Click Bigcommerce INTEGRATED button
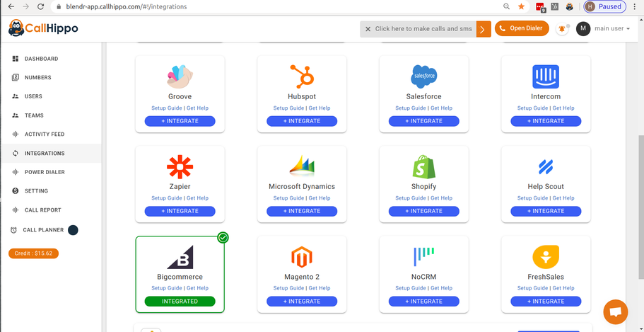Image resolution: width=644 pixels, height=332 pixels. [180, 301]
